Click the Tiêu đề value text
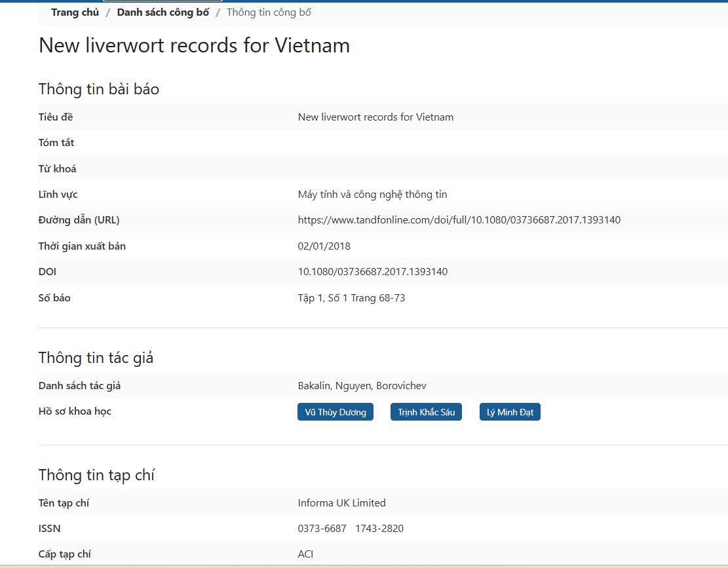Image resolution: width=728 pixels, height=568 pixels. coord(375,117)
